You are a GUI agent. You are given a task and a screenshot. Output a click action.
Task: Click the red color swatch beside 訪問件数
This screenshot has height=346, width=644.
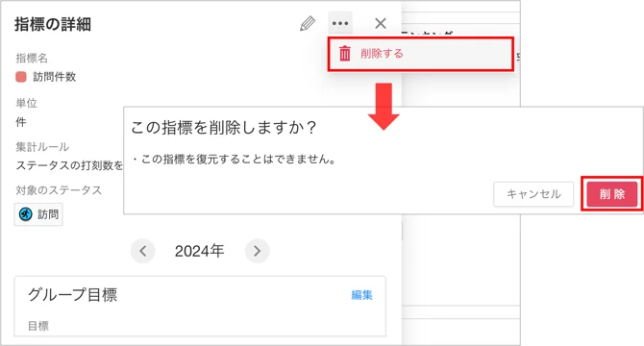pyautogui.click(x=21, y=77)
